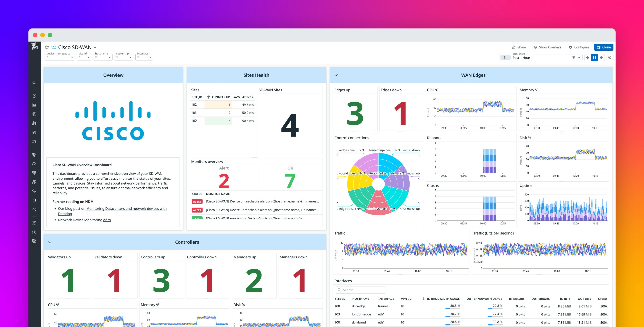Click the Clone button
Image resolution: width=644 pixels, height=327 pixels.
point(604,47)
